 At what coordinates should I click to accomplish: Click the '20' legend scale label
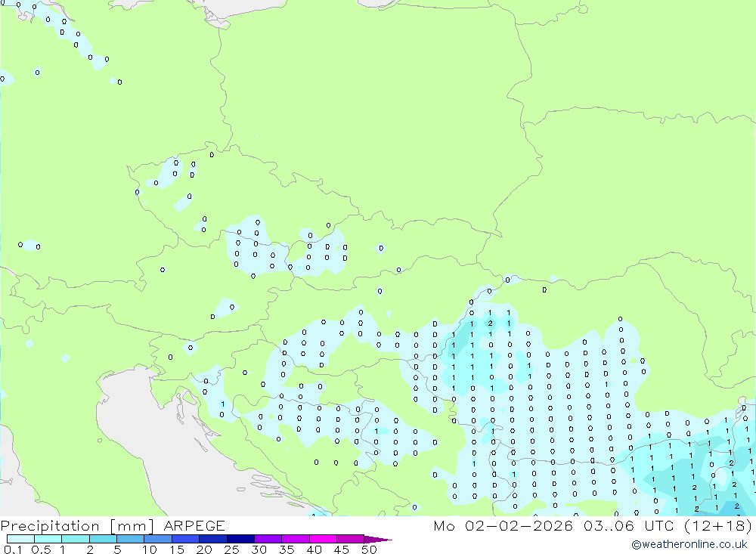click(x=204, y=549)
